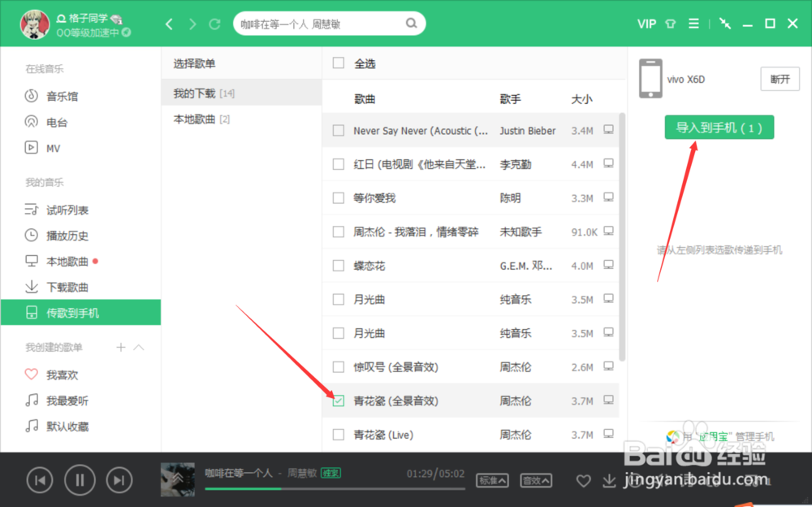Select 本地歌曲 [2] songlist
This screenshot has height=507, width=812.
(241, 119)
